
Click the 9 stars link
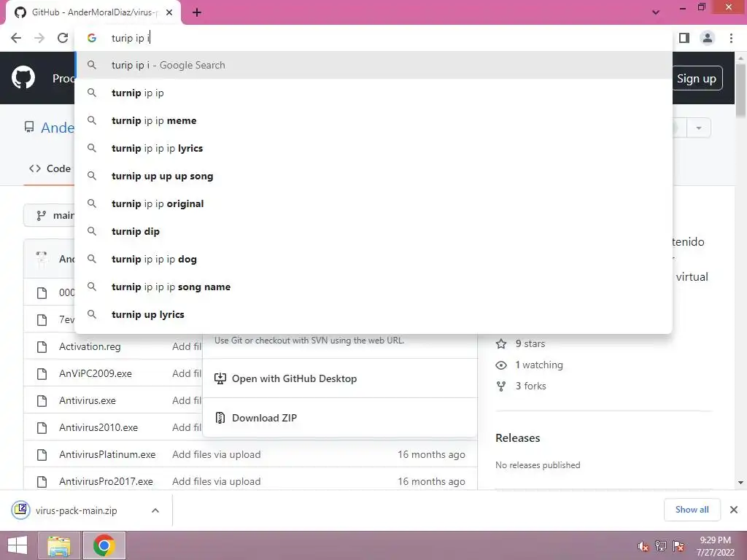point(530,344)
